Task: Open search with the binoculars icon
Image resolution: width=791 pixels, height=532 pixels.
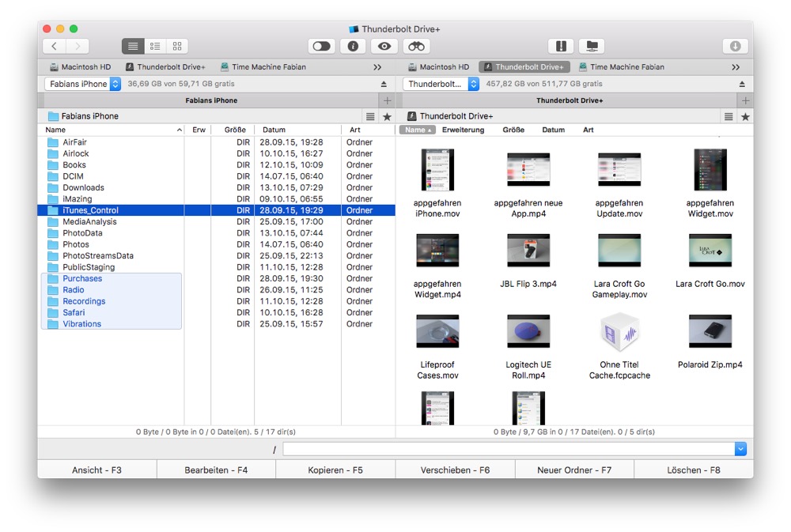Action: pos(416,47)
